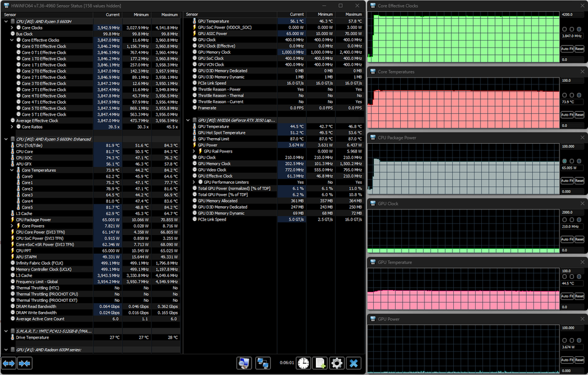
Task: Select first radio button in Core Temperatures graph
Action: tap(564, 95)
